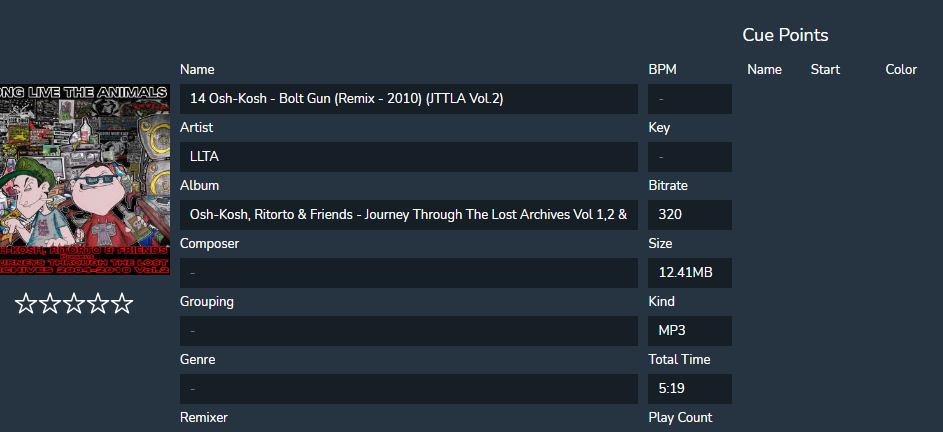
Task: Click the Start column header in Cue Points
Action: click(825, 70)
